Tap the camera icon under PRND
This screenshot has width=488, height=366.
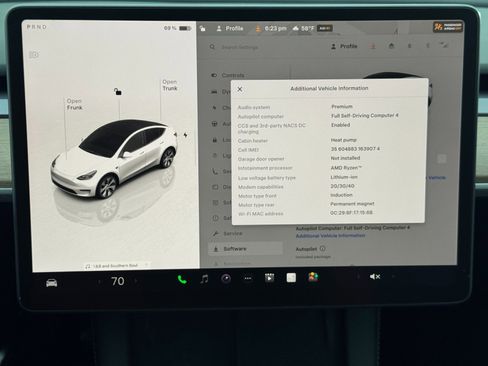34,55
